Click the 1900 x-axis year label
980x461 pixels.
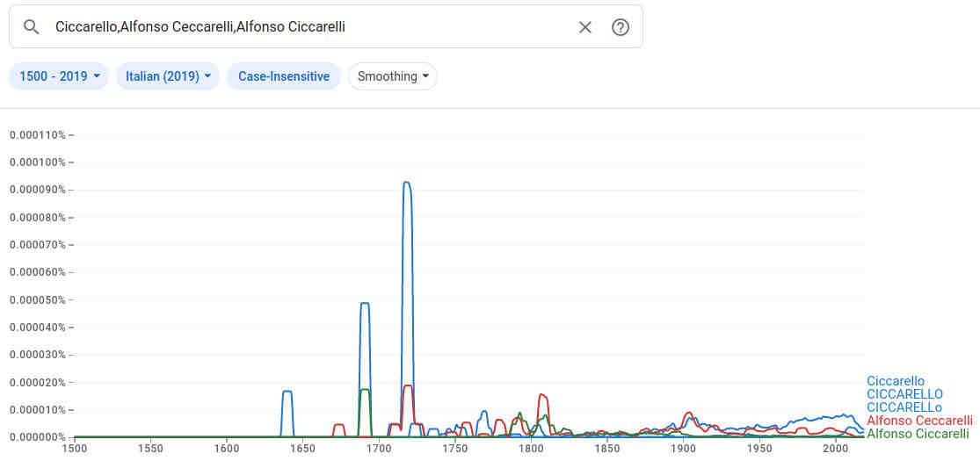coord(682,449)
